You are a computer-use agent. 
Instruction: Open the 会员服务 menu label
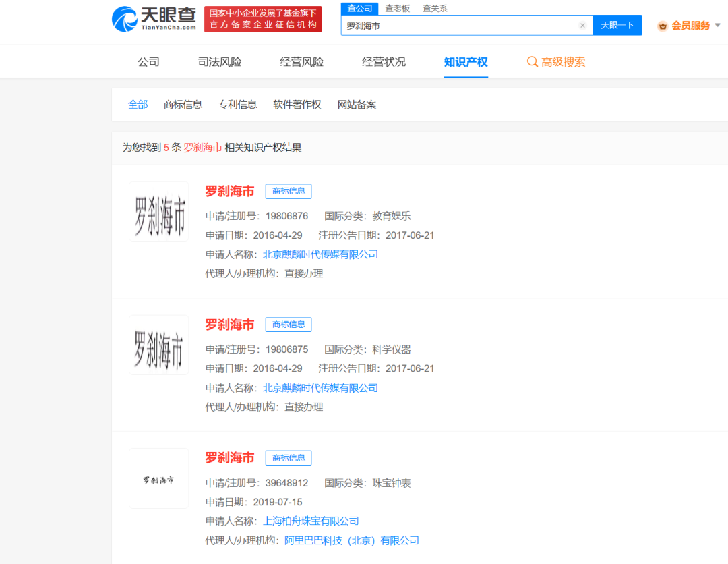690,26
